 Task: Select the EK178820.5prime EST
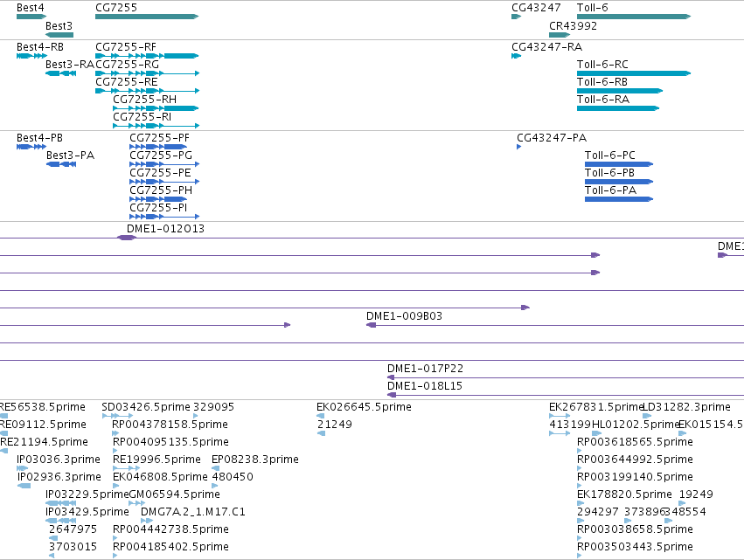click(x=581, y=503)
